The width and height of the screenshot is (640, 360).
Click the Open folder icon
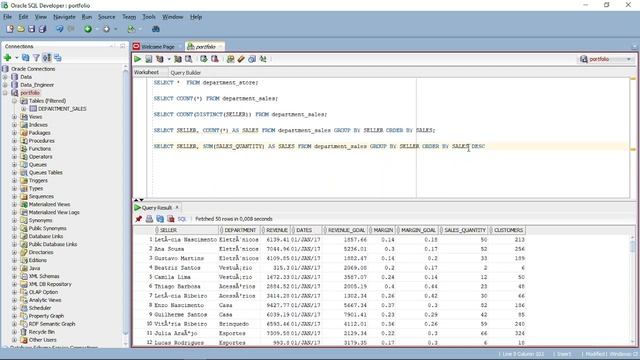click(x=21, y=29)
